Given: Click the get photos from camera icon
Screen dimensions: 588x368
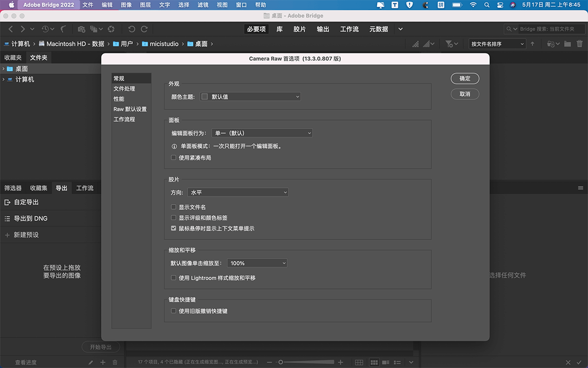Looking at the screenshot, I should click(x=81, y=29).
